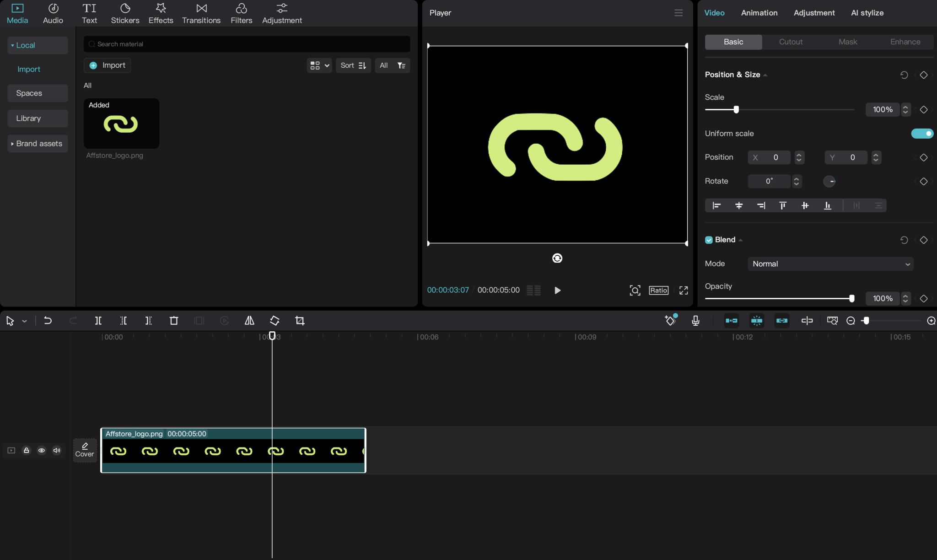Start a voiceover recording with the microphone icon
Image resolution: width=937 pixels, height=560 pixels.
tap(695, 321)
